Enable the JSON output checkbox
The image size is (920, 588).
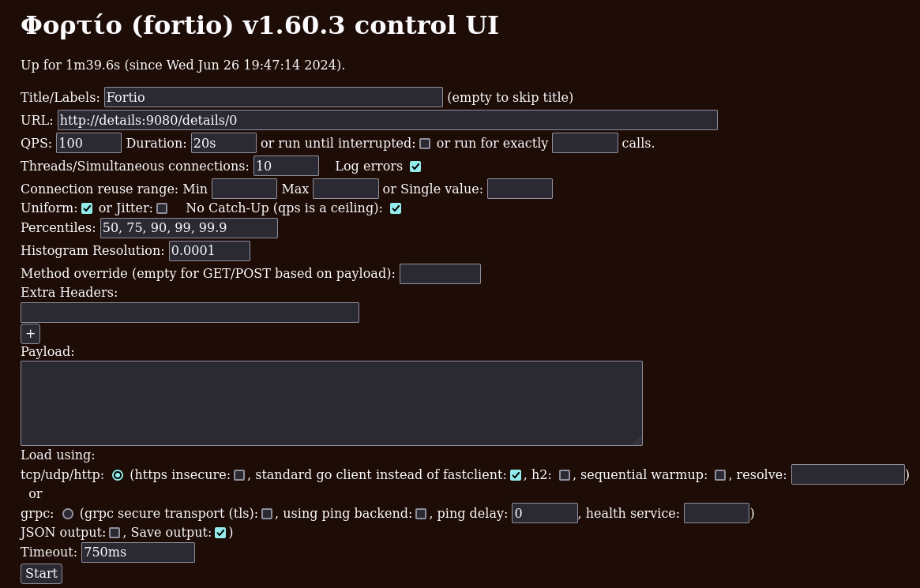(x=115, y=532)
